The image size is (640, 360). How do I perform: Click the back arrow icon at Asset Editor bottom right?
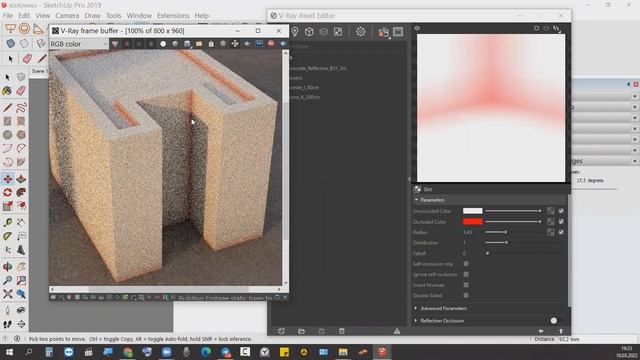[541, 331]
